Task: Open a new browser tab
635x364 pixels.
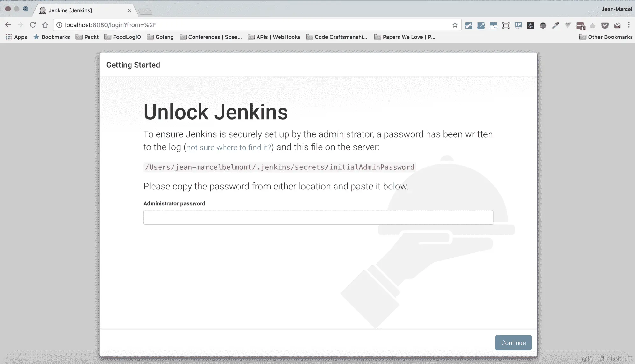Action: (x=145, y=11)
